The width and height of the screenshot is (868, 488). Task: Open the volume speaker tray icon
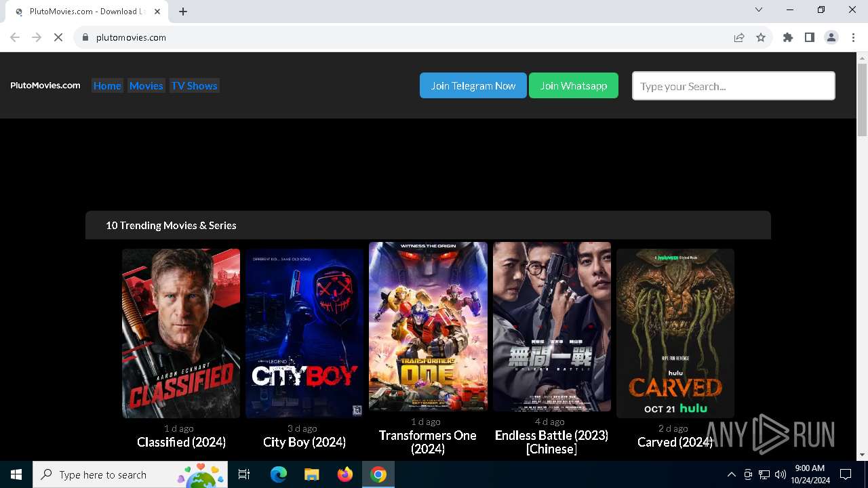(780, 474)
